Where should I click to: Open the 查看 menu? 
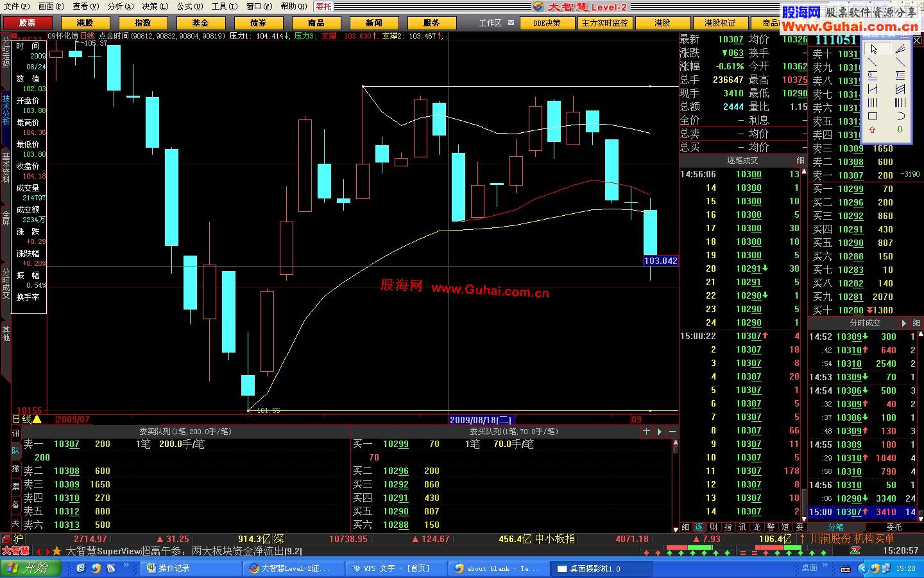85,6
